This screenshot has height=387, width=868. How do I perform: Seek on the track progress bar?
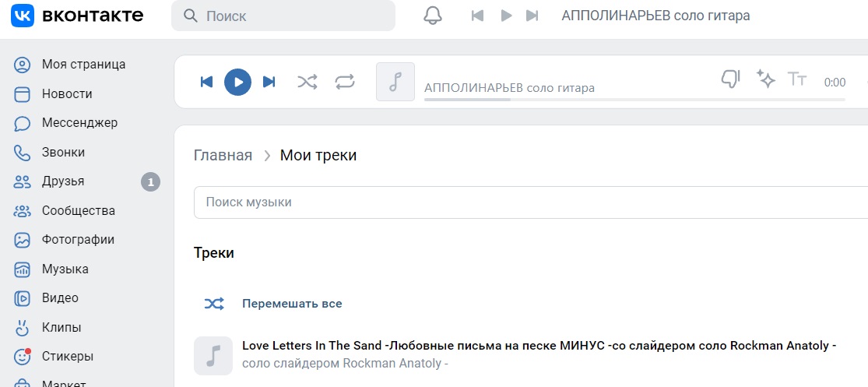pyautogui.click(x=634, y=100)
